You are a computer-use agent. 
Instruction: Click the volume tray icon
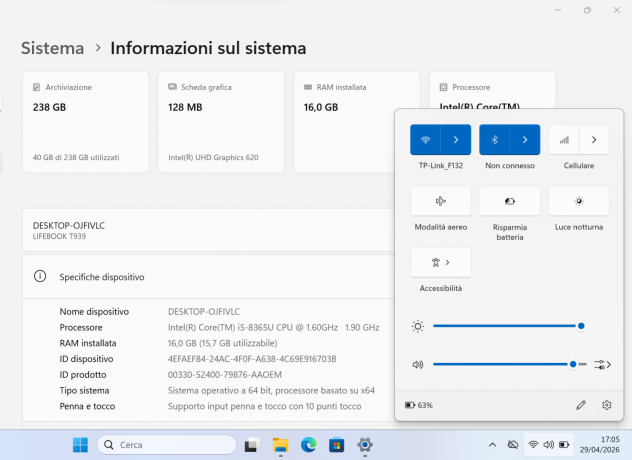coord(548,445)
